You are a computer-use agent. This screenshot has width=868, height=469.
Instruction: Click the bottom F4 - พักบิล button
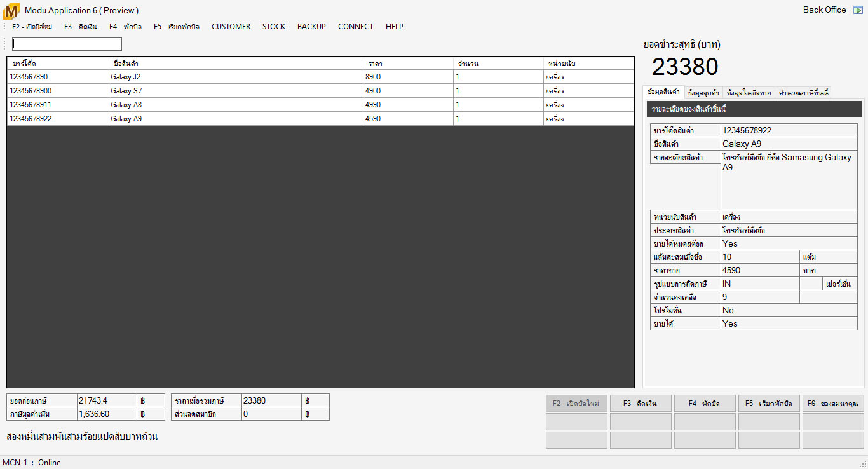705,404
